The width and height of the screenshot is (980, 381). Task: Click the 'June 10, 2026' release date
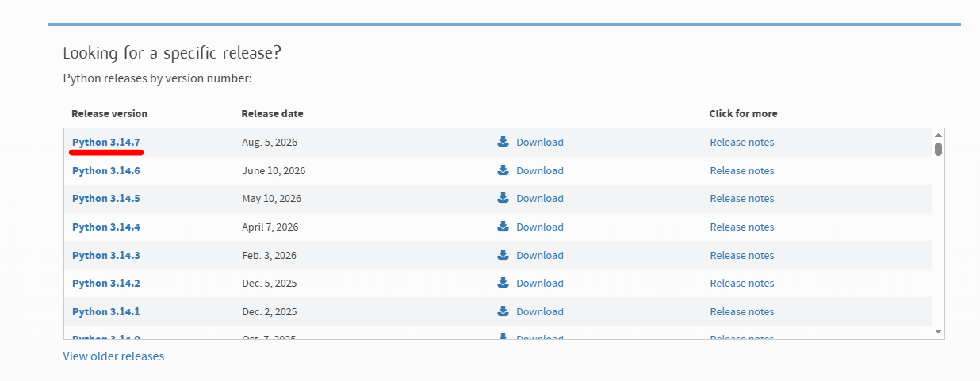point(274,170)
